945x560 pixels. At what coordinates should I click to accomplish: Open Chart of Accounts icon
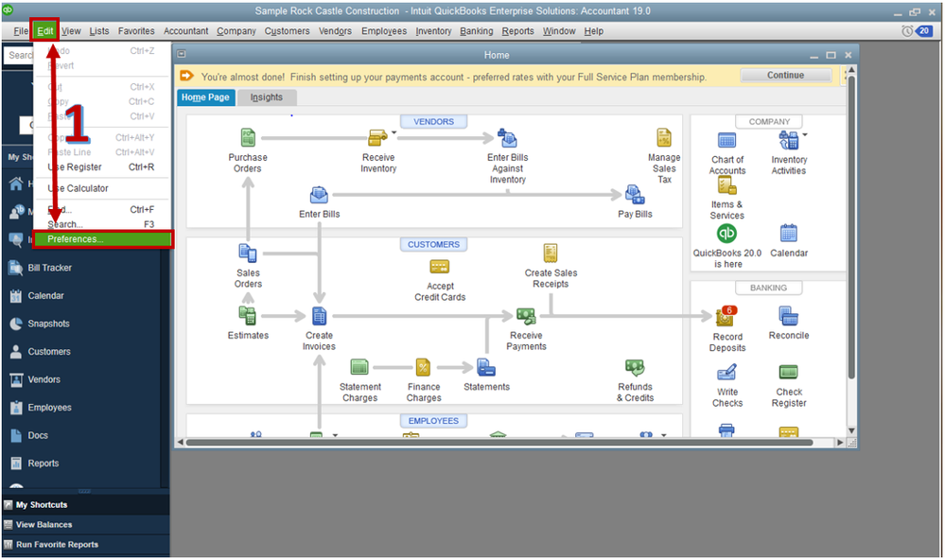[726, 140]
